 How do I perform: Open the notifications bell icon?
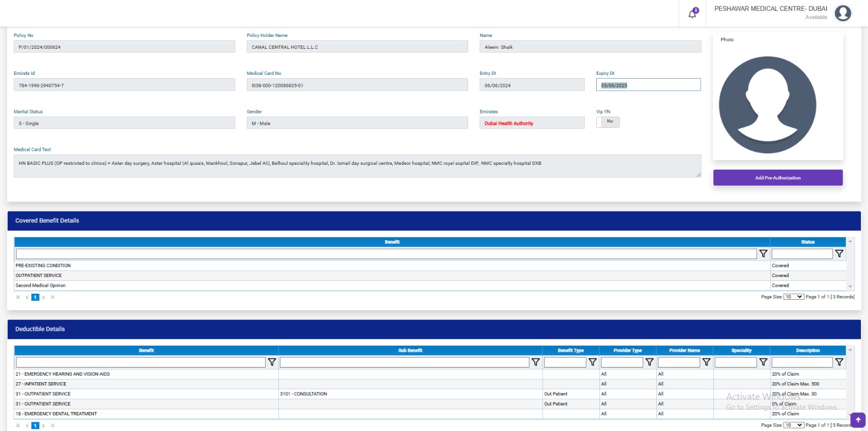coord(692,14)
